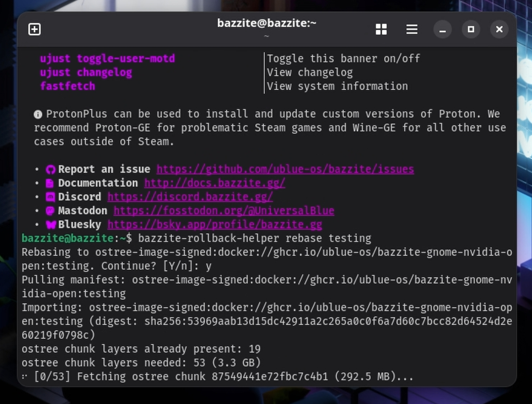The image size is (532, 404).
Task: Click the Mastodon logo icon
Action: 50,211
